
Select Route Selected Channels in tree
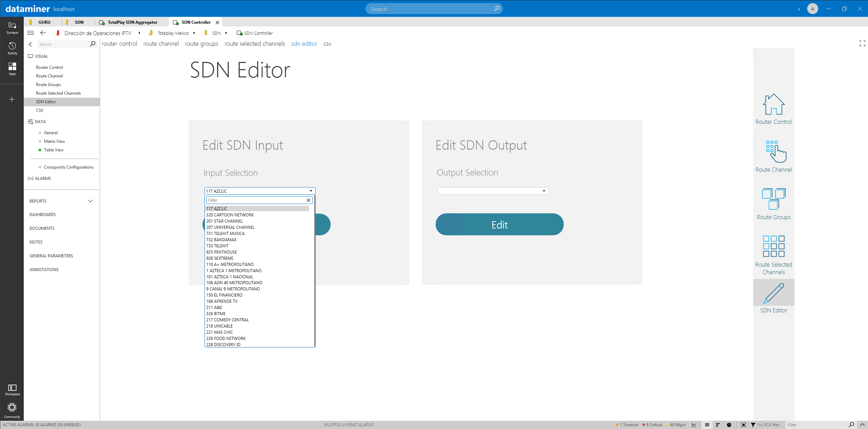point(58,93)
